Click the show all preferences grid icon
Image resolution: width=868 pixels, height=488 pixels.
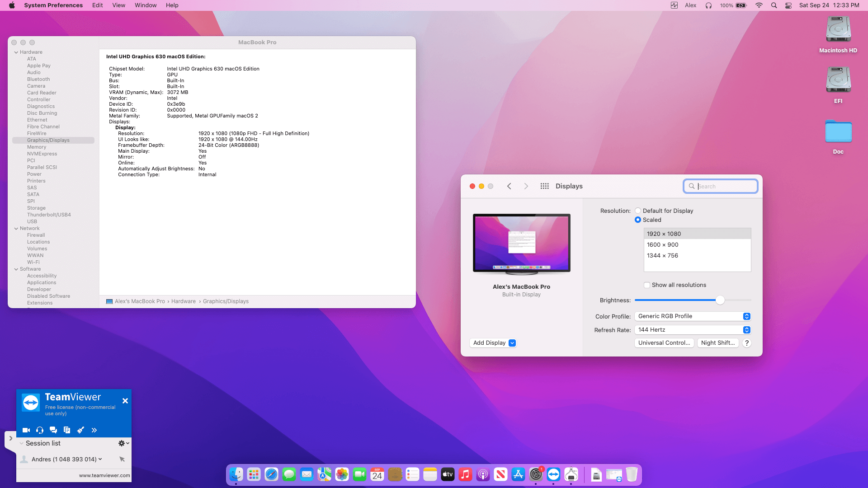tap(544, 186)
